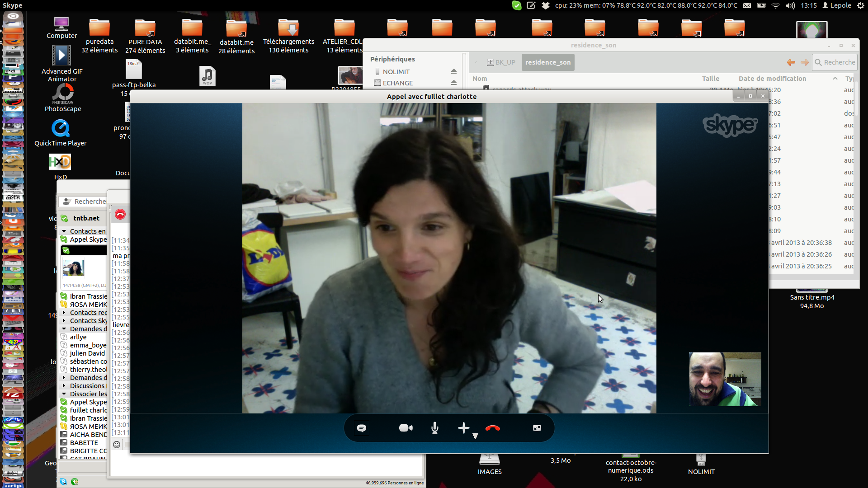Expand the Discussions group
The height and width of the screenshot is (488, 868).
coord(64,386)
